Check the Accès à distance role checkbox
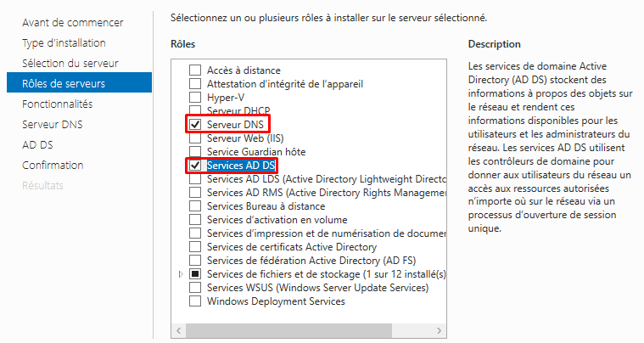The image size is (644, 343). click(195, 70)
